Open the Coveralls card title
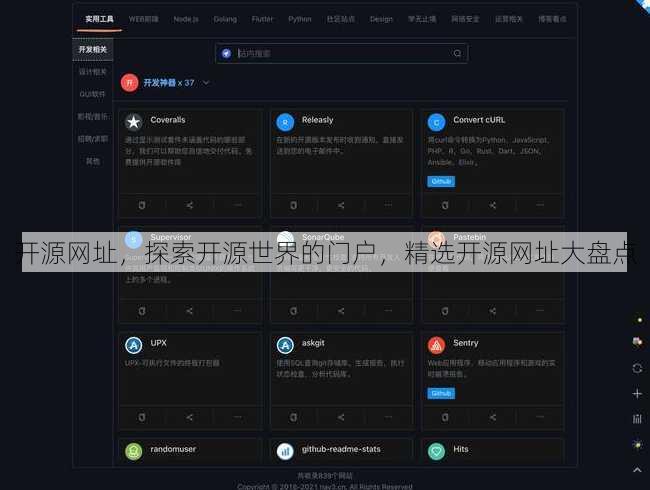 167,120
